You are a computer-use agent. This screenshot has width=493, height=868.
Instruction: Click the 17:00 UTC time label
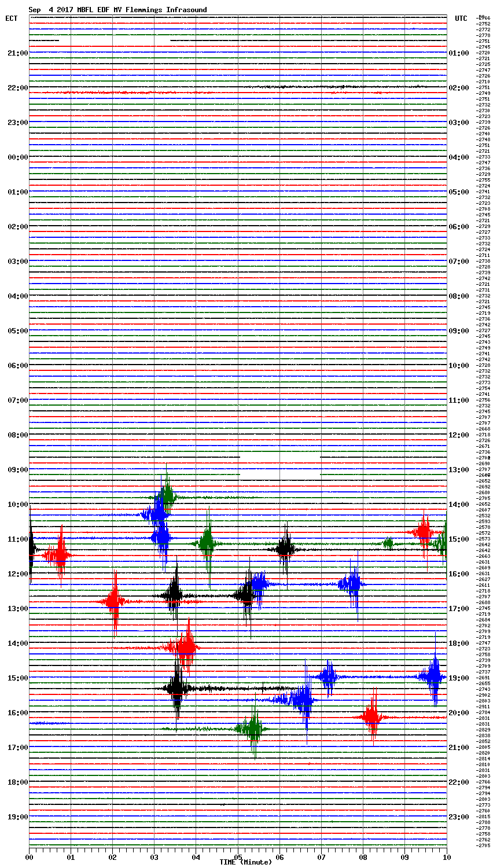[459, 609]
